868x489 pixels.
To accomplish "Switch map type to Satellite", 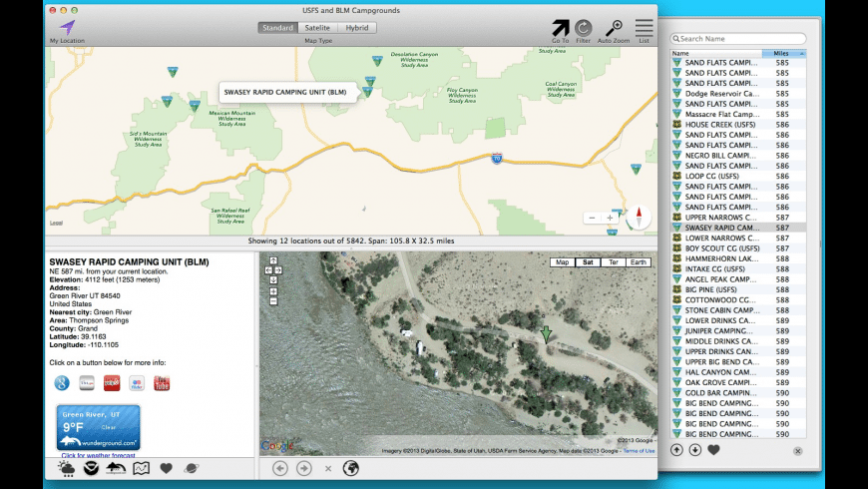I will tap(317, 28).
